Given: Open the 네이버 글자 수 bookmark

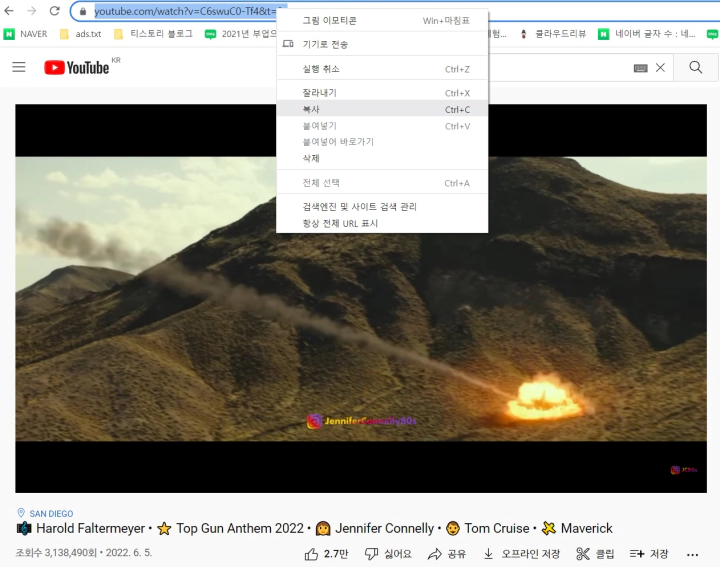Looking at the screenshot, I should click(x=647, y=34).
